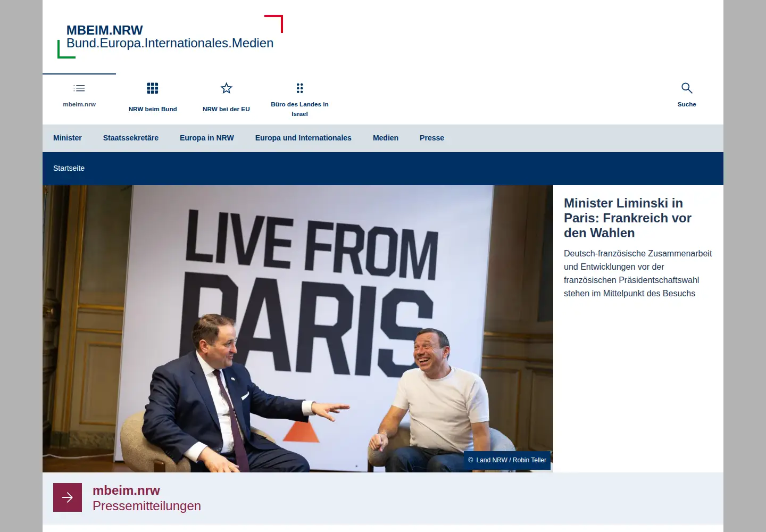Click the Büro des Landes in Israel dots icon
766x532 pixels.
click(300, 88)
